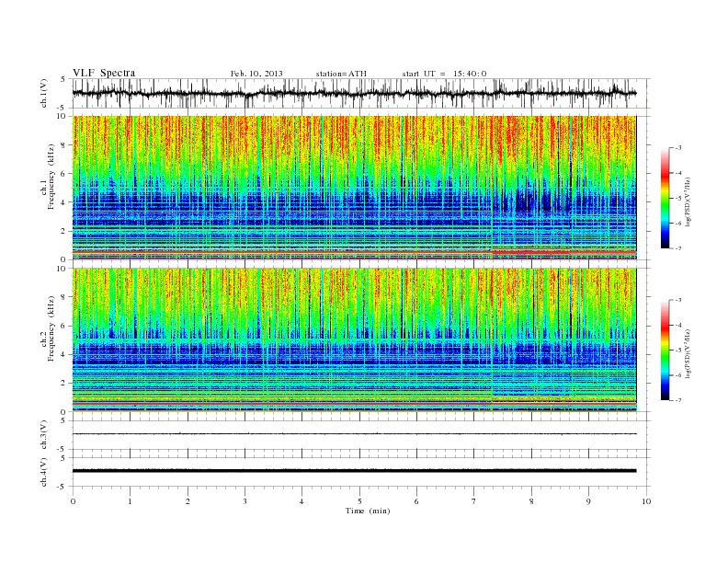Click inside the ch.2 spectrogram panel
This screenshot has height=563, width=728.
[x=354, y=340]
